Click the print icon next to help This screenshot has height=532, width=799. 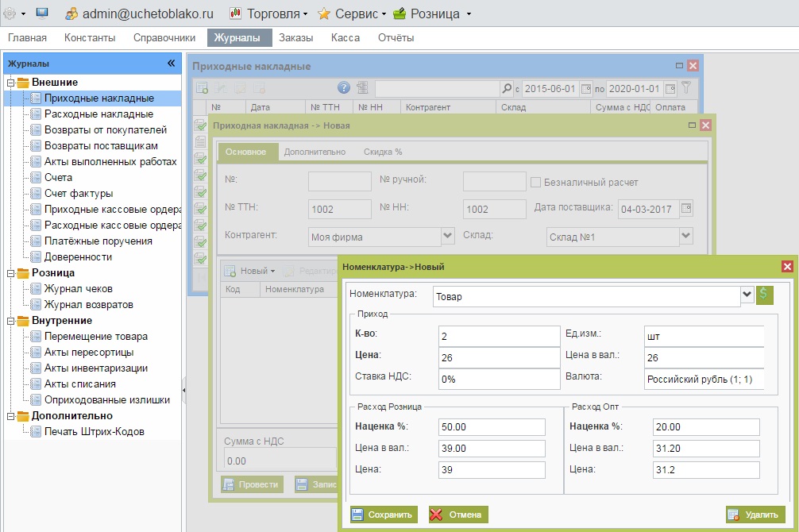(x=362, y=87)
